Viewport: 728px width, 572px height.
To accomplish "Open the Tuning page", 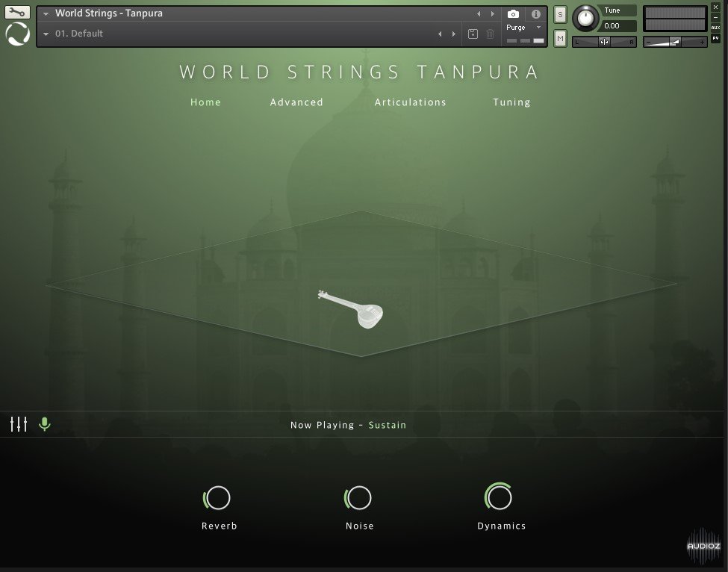I will (x=511, y=102).
